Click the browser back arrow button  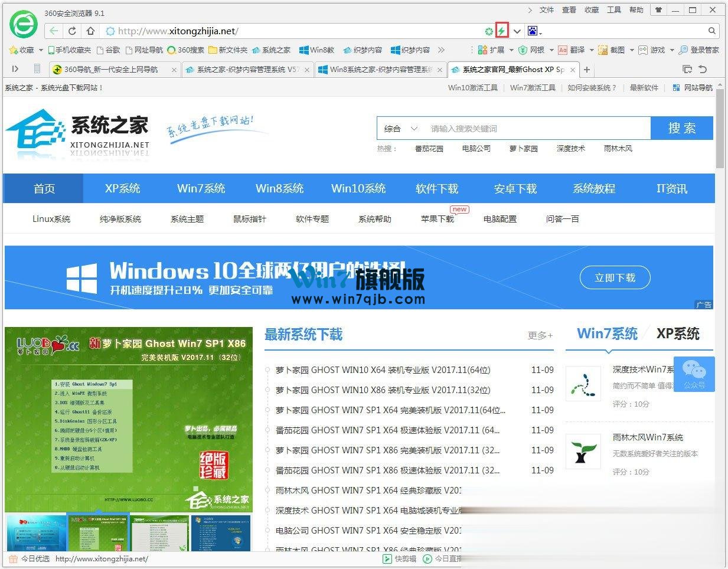point(54,31)
